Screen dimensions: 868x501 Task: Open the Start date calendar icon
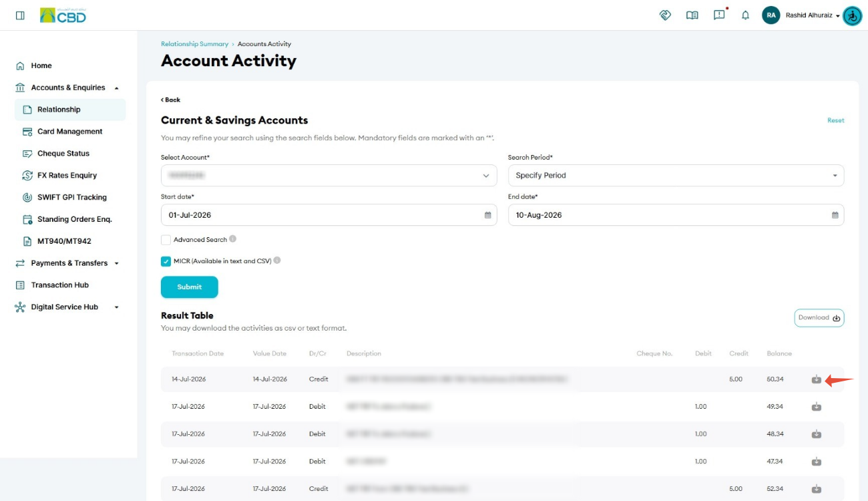(x=487, y=215)
